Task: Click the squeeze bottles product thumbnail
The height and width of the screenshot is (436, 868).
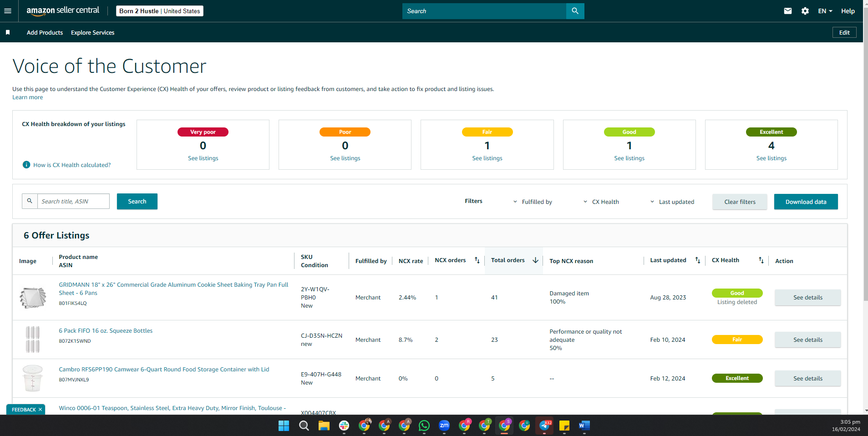Action: click(33, 340)
